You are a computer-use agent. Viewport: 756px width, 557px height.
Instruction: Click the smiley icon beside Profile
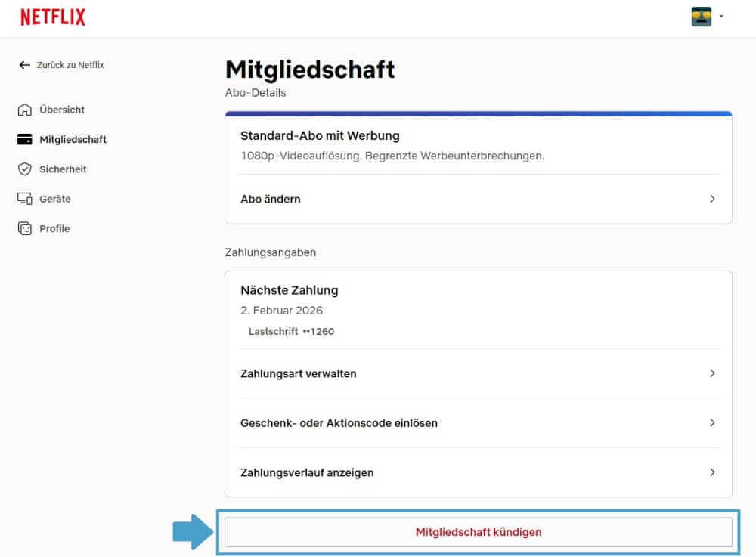[25, 228]
